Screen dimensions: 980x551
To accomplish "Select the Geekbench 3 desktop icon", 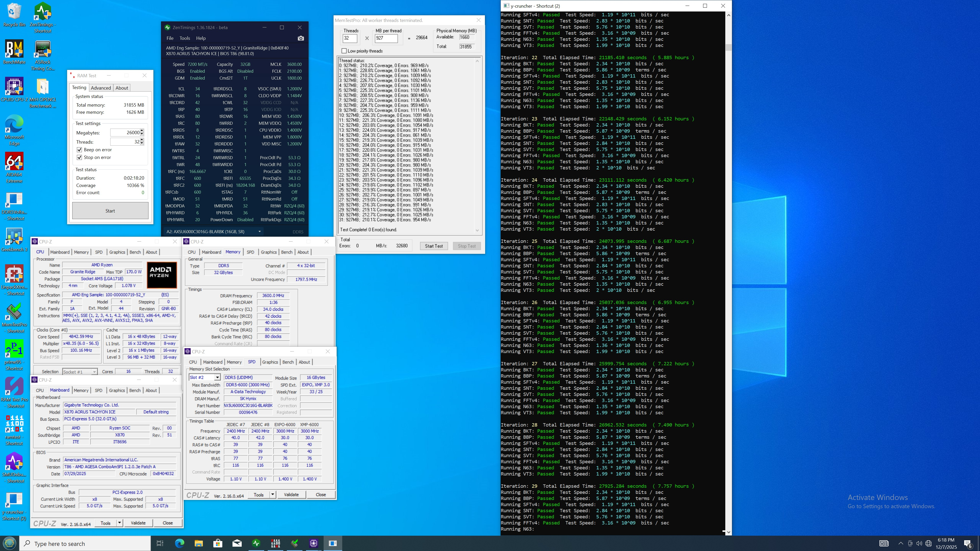I will tap(14, 240).
